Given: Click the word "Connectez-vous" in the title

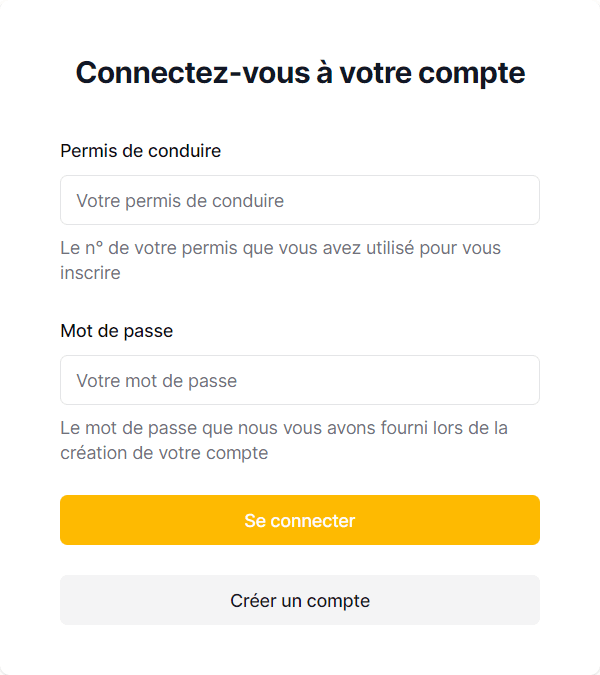Looking at the screenshot, I should (157, 73).
